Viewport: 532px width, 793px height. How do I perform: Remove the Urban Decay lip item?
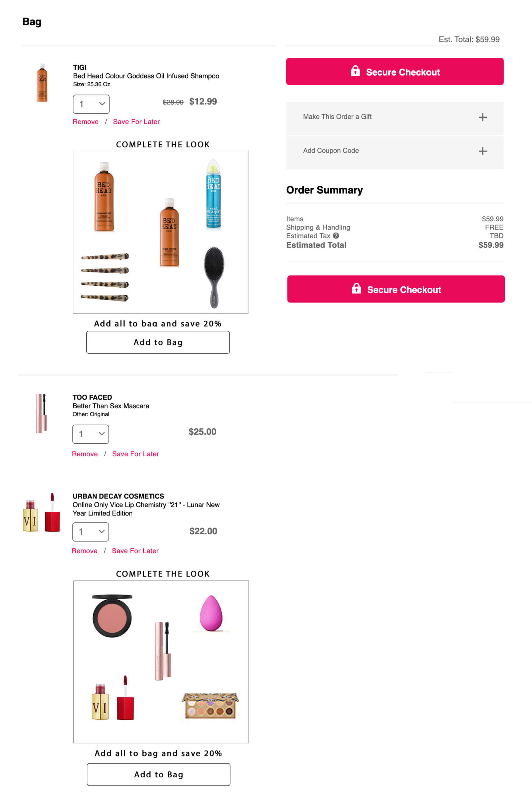85,551
